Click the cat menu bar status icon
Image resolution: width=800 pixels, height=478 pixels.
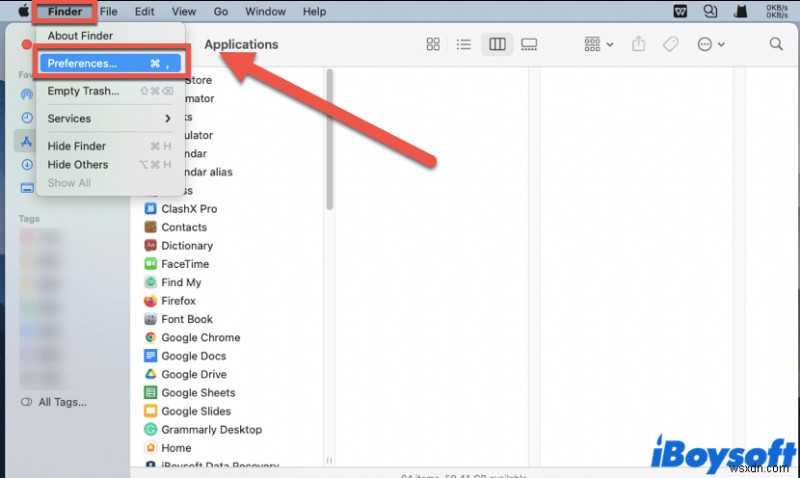click(x=740, y=11)
